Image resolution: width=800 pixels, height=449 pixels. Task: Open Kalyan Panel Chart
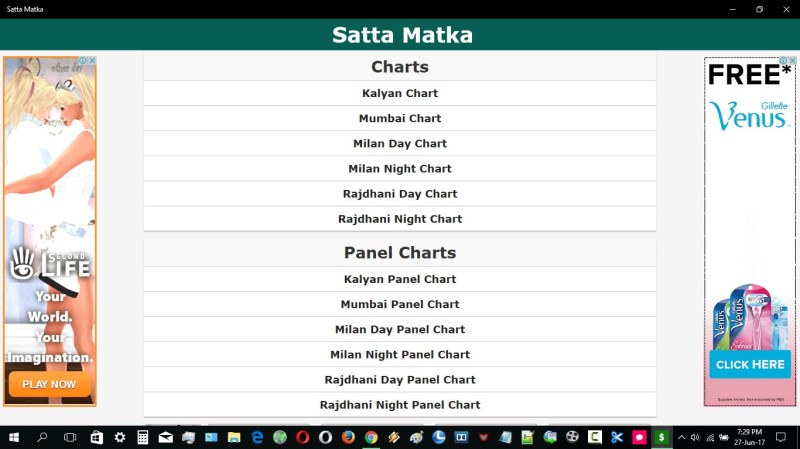[400, 279]
